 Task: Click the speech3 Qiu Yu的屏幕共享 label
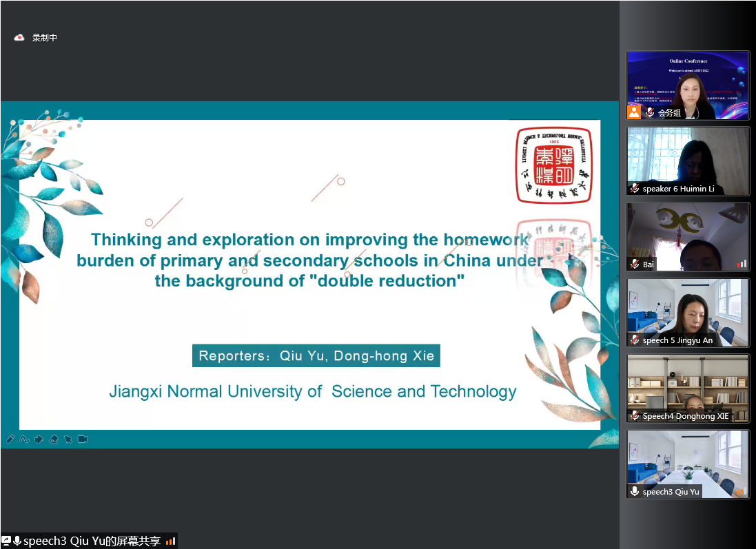coord(92,541)
